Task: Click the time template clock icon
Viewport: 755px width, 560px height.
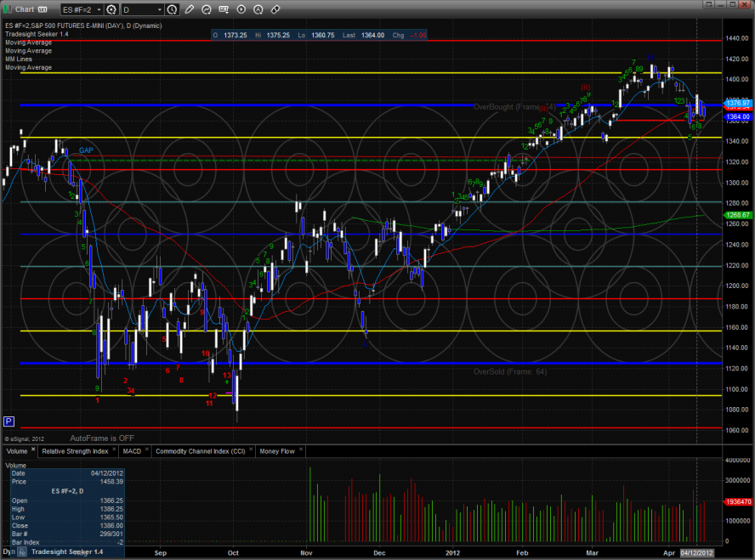Action: (173, 9)
